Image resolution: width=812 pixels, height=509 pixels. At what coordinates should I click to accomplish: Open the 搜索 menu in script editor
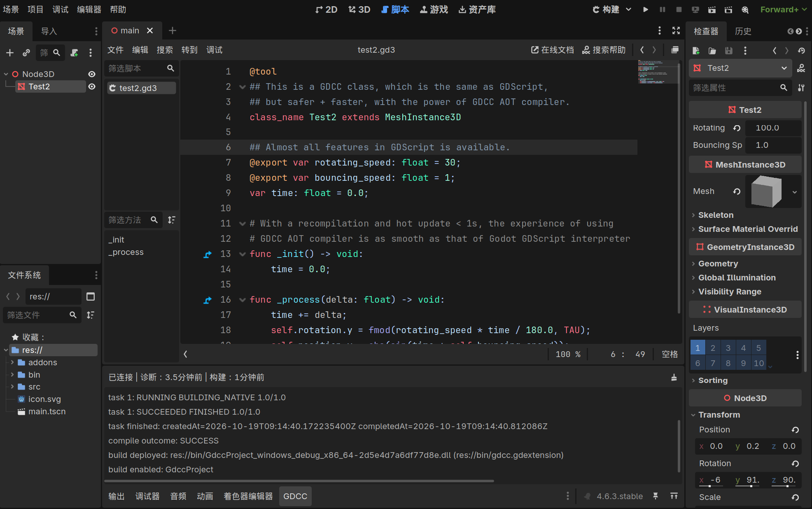[x=165, y=50]
